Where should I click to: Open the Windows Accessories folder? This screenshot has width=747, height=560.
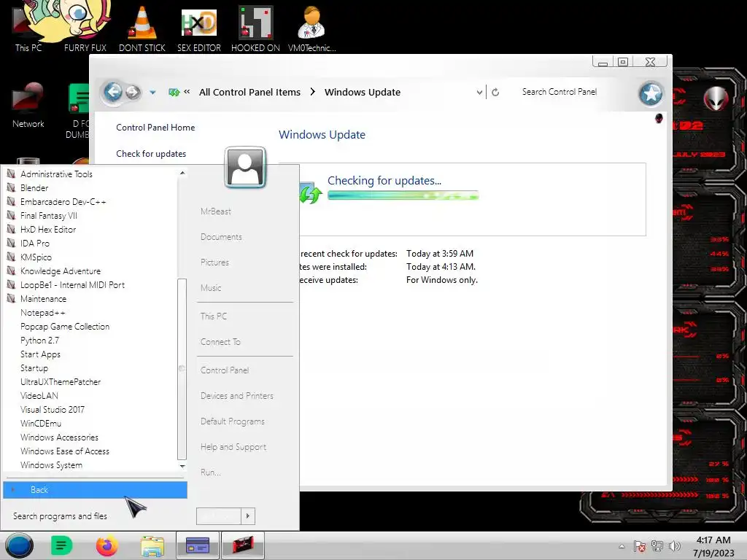point(59,437)
